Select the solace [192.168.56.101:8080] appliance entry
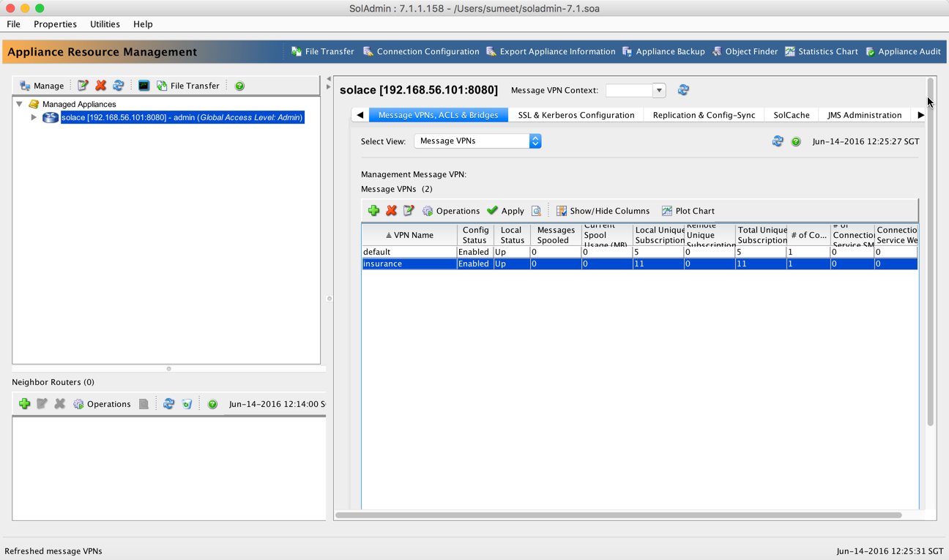949x560 pixels. click(x=182, y=117)
